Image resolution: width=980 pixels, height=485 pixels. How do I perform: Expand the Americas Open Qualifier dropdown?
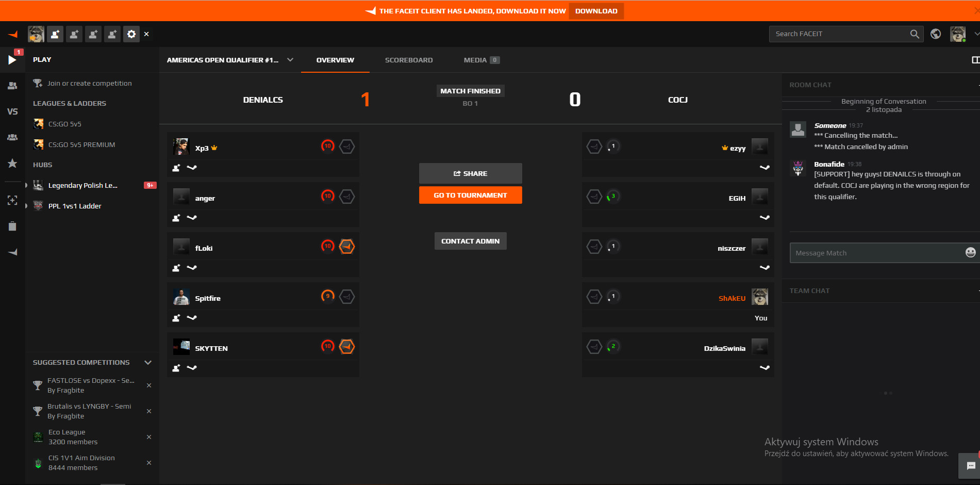[x=290, y=60]
